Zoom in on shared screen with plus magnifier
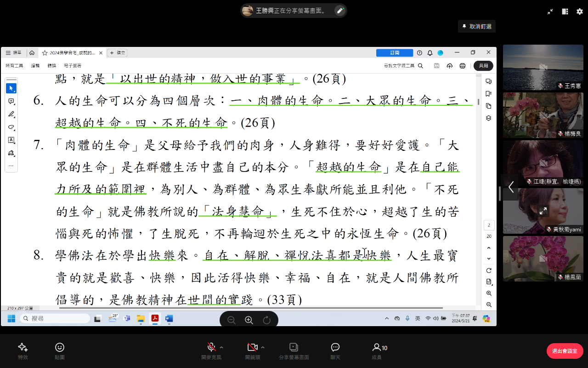Viewport: 588px width, 368px height. (x=249, y=320)
